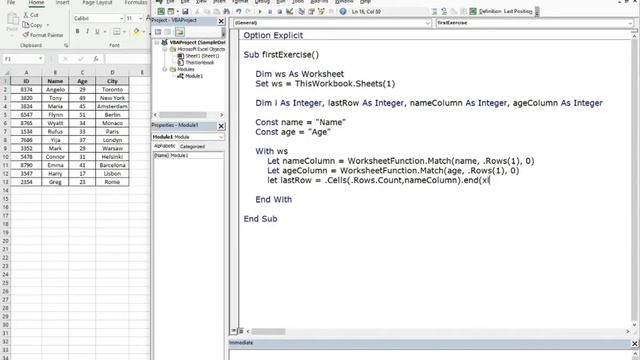Click the Outdent icon in VBA Edit toolbar
The image size is (640, 360).
coord(444,11)
